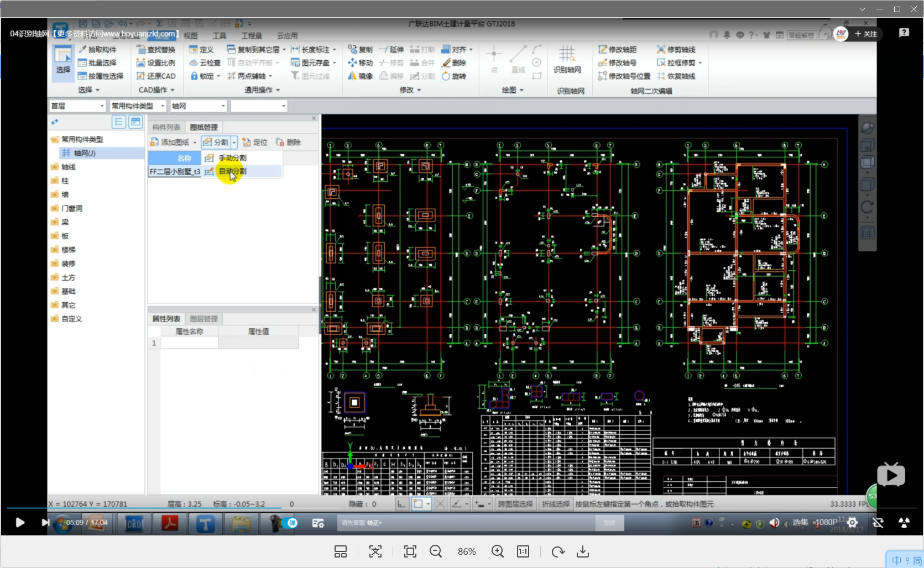Viewport: 924px width, 568px height.
Task: Switch to 图纸管理 tab
Action: [203, 128]
